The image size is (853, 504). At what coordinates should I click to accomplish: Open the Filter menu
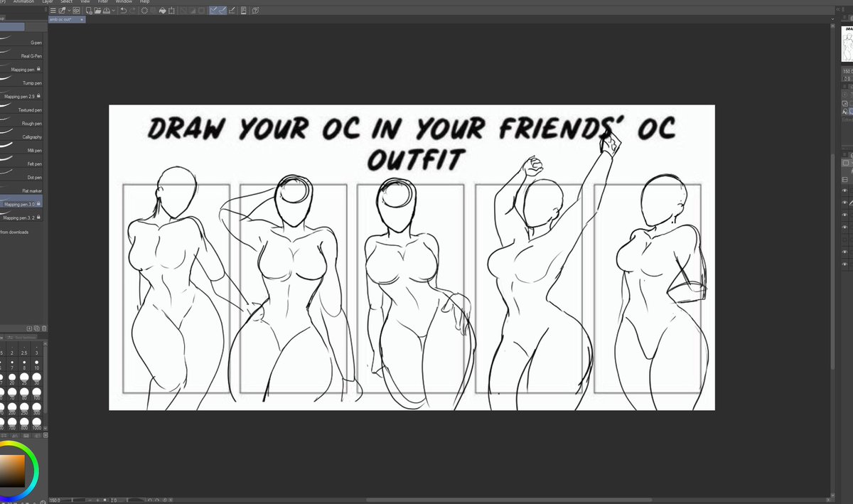point(103,2)
